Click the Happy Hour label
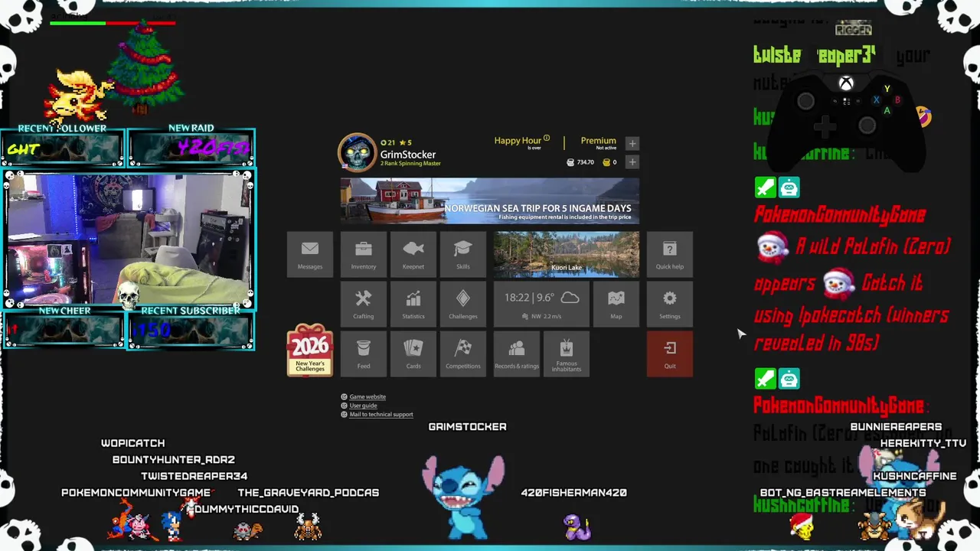This screenshot has width=980, height=551. tap(518, 140)
